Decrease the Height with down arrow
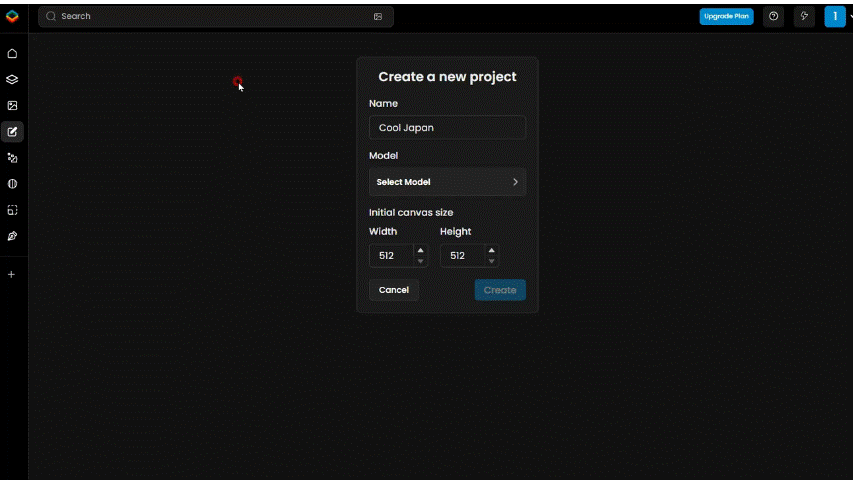Image resolution: width=853 pixels, height=480 pixels. coord(491,261)
